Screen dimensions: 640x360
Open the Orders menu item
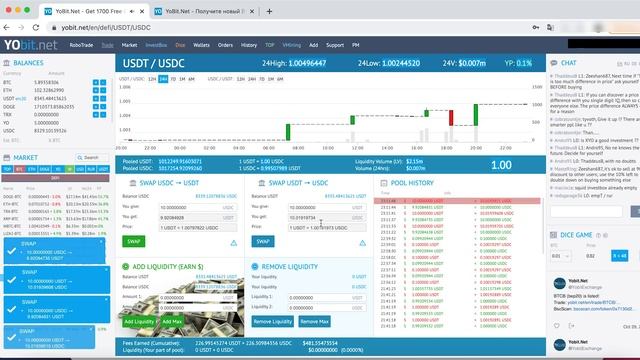[x=225, y=45]
